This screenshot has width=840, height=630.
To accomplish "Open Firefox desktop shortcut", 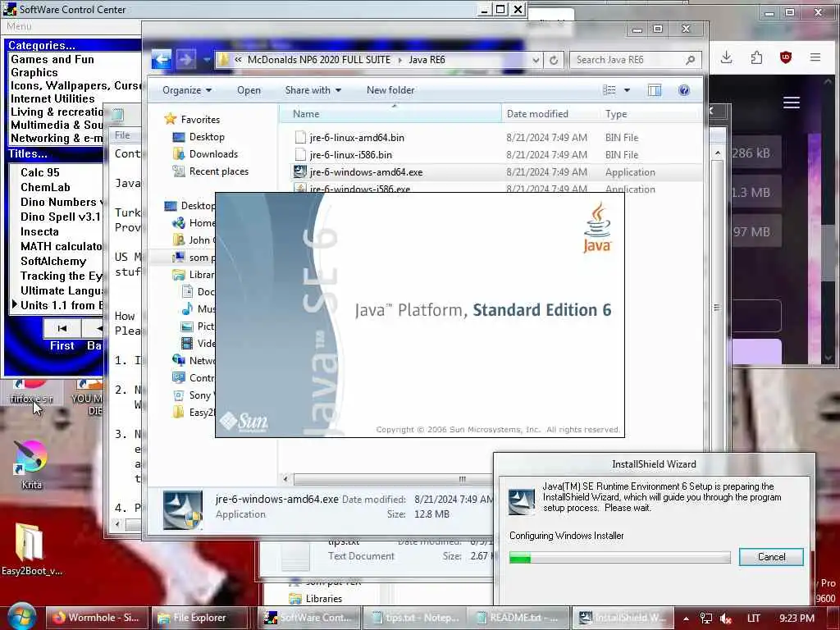I will pos(31,391).
